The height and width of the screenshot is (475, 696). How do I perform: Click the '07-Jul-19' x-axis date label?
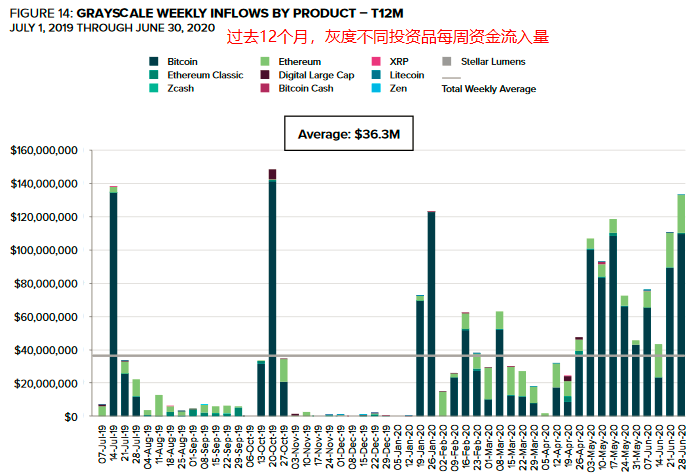click(102, 445)
